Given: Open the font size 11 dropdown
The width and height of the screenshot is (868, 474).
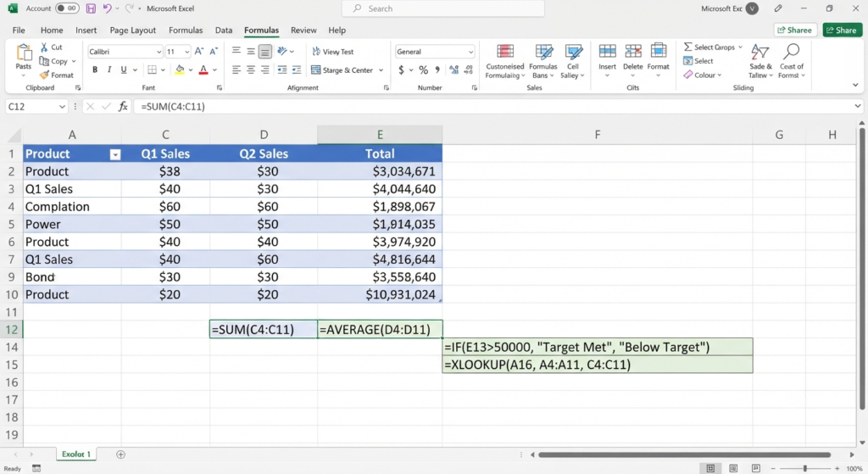Looking at the screenshot, I should coord(187,52).
